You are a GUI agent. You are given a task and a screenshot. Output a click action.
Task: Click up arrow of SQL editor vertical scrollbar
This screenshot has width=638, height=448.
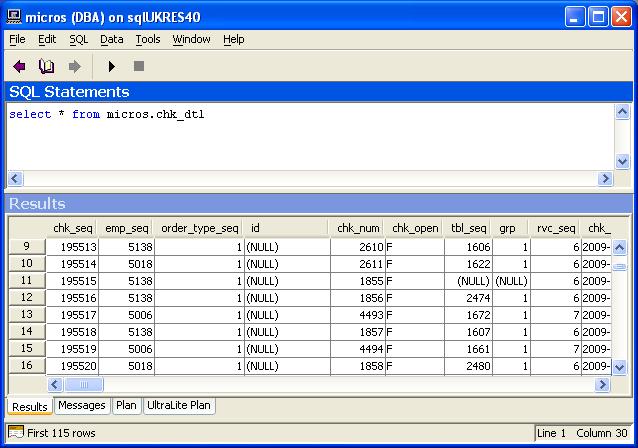[622, 111]
